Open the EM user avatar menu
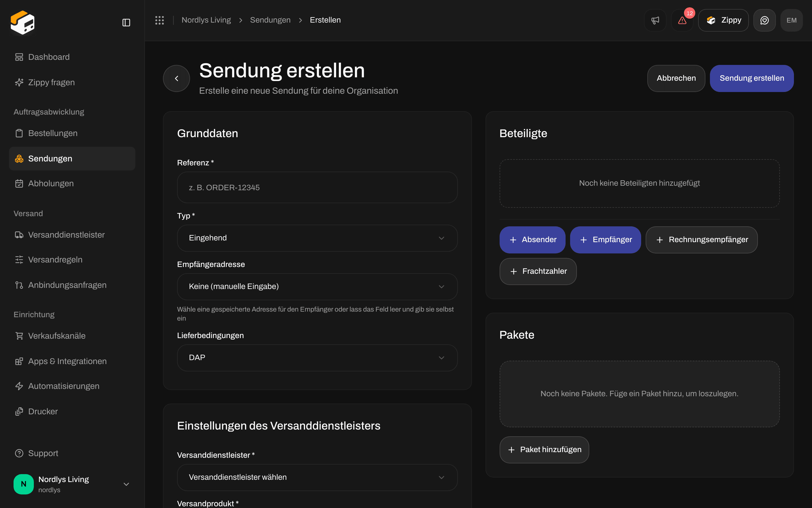Image resolution: width=812 pixels, height=508 pixels. (791, 20)
